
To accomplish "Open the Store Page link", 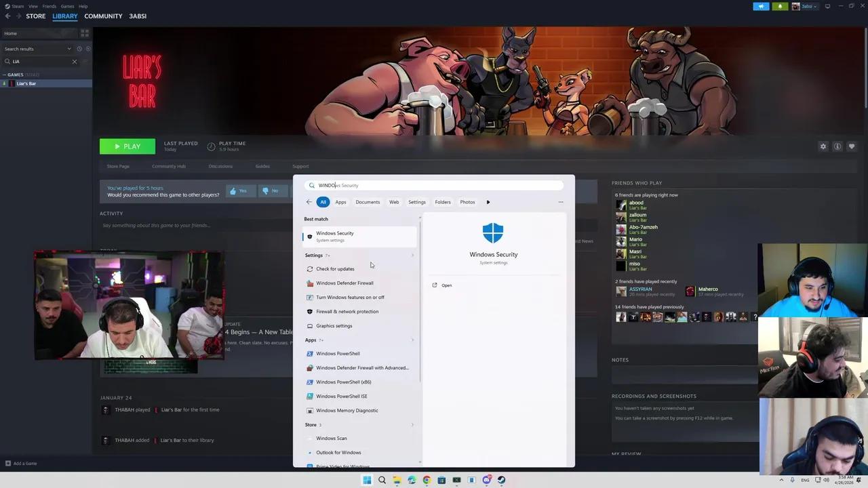I will click(118, 166).
